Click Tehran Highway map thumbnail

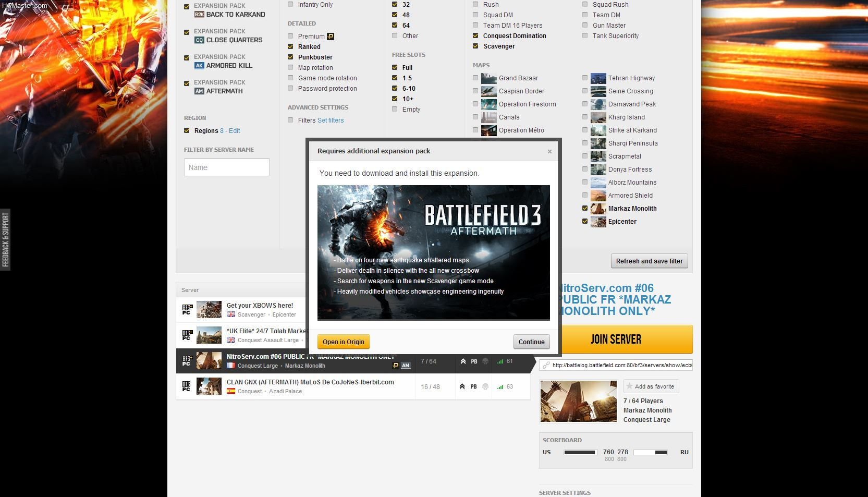(x=598, y=78)
